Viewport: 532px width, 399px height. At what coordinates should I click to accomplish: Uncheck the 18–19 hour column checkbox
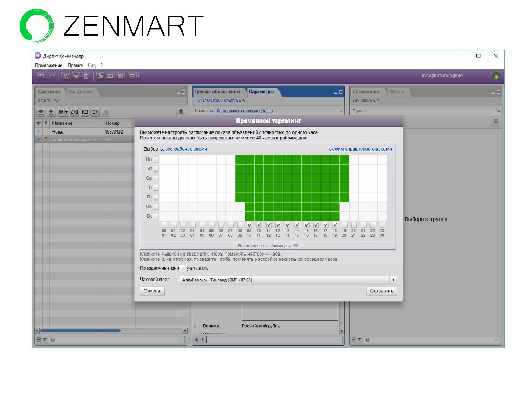(x=335, y=225)
